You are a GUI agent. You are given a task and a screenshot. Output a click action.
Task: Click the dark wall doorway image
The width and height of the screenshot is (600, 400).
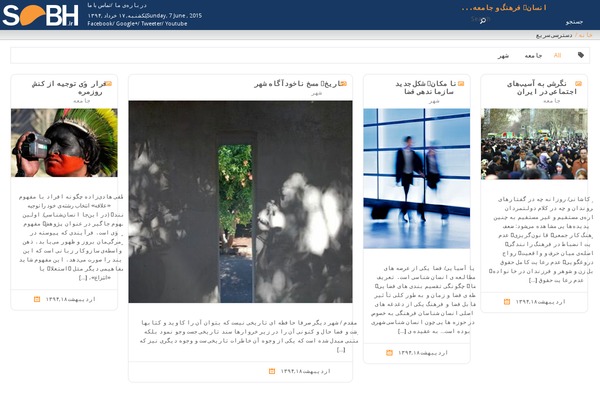(x=240, y=202)
